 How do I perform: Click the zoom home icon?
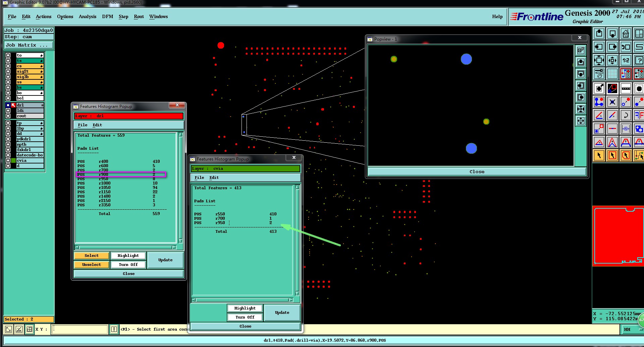coord(626,33)
